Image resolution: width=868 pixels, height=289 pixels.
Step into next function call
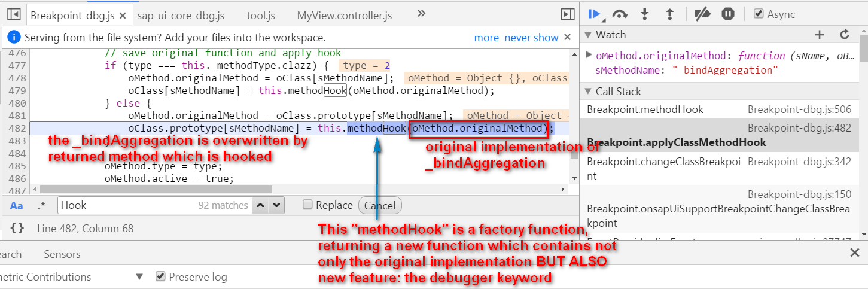(645, 14)
